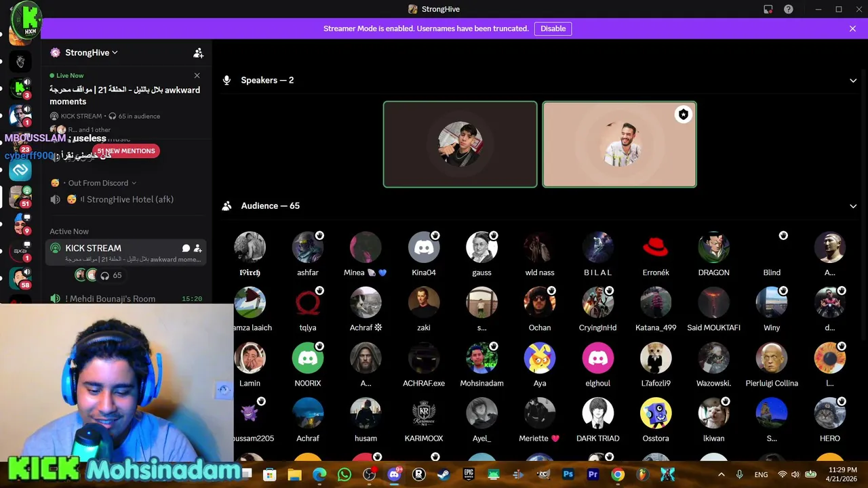868x488 pixels.
Task: Open audience member ashfar's avatar
Action: [x=308, y=247]
